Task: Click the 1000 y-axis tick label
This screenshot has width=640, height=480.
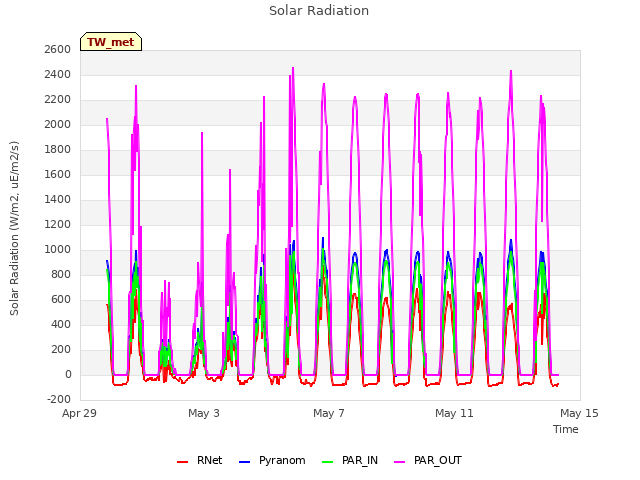Action: pyautogui.click(x=58, y=249)
